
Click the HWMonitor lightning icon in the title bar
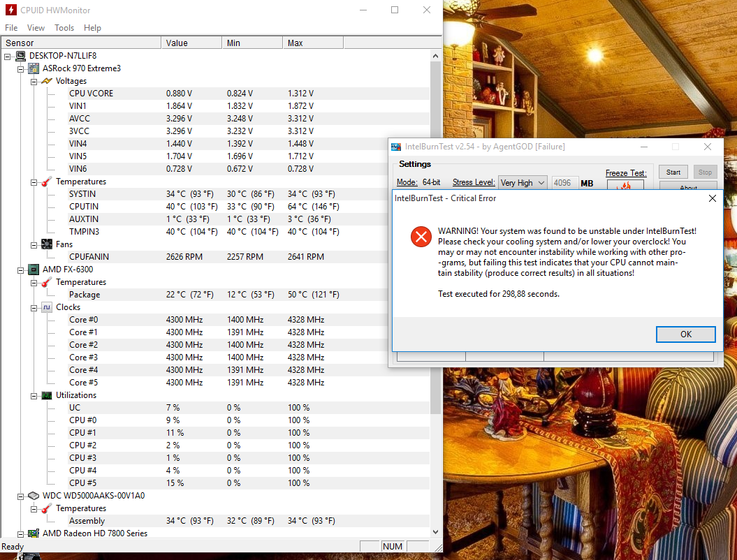10,10
